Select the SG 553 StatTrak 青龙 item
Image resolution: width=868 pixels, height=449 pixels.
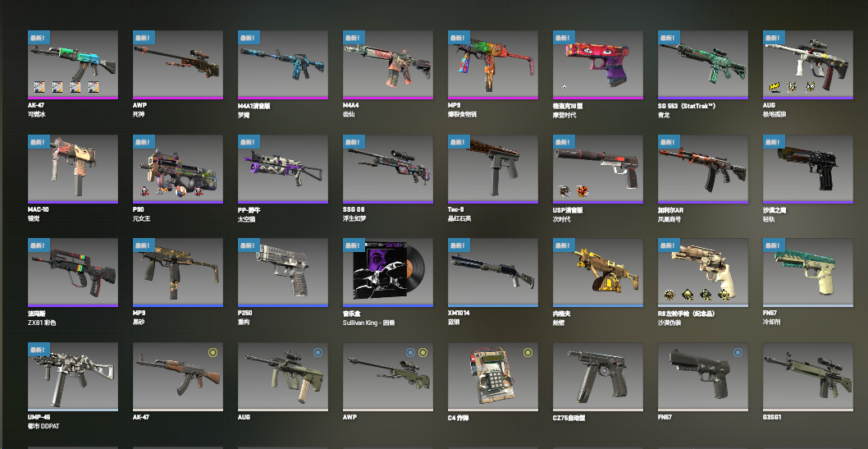pos(703,65)
